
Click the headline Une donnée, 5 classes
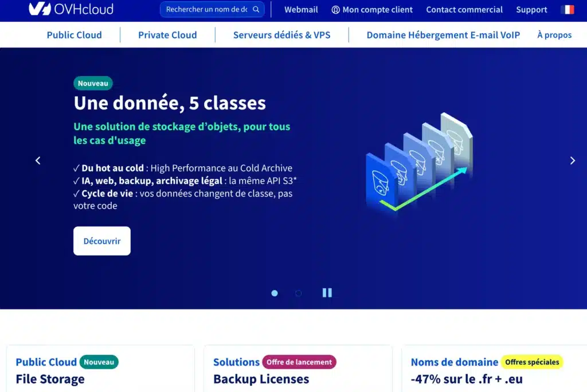pyautogui.click(x=170, y=103)
